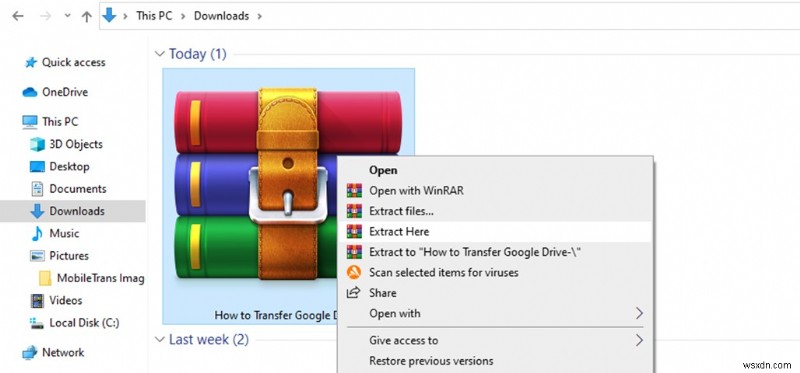The image size is (800, 373).
Task: Choose Restore previous versions
Action: point(431,361)
